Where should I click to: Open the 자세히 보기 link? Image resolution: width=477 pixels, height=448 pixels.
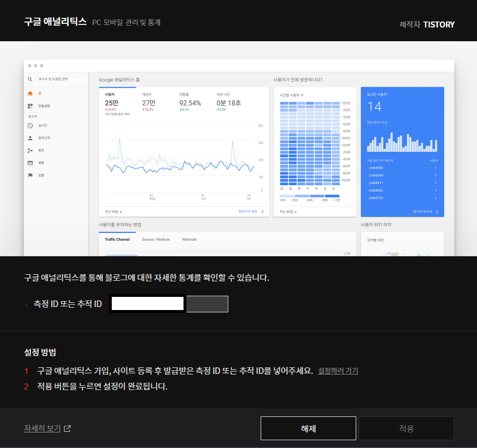click(42, 428)
